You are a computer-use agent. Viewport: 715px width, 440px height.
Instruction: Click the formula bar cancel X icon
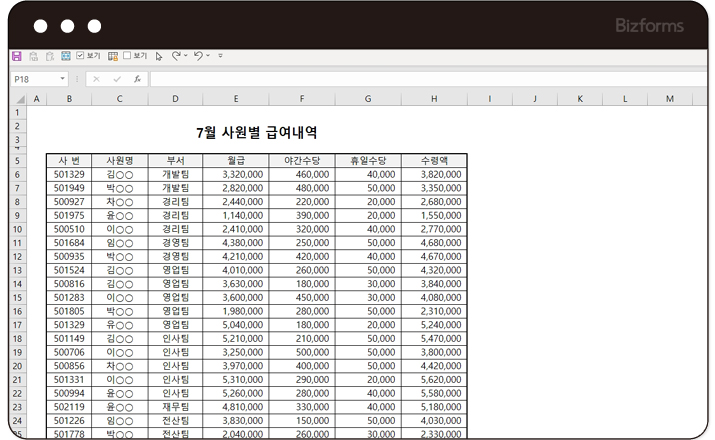click(96, 78)
